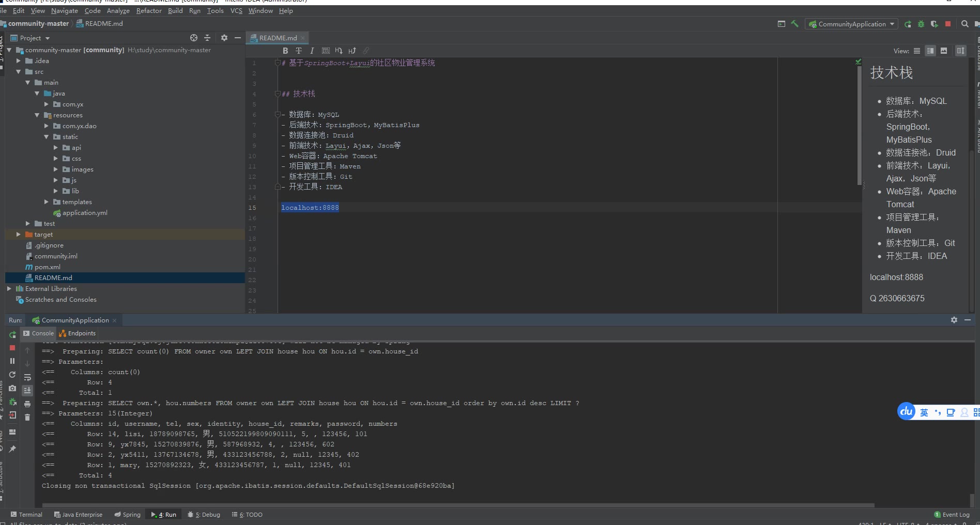Stop the app with the top toolbar red square
Screen dimensions: 980x525
pos(948,24)
